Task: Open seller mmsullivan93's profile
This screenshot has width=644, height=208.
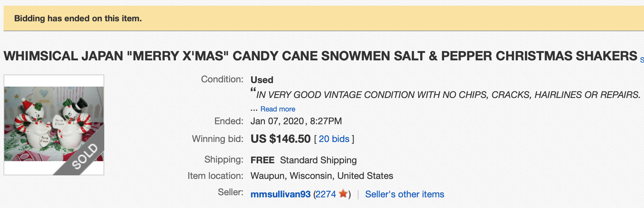Action: pyautogui.click(x=281, y=195)
